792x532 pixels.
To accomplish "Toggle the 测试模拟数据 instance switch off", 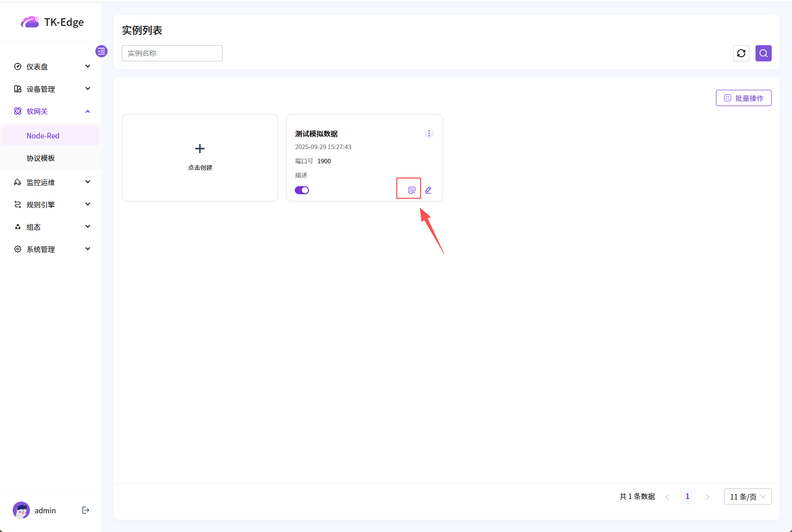I will (302, 190).
